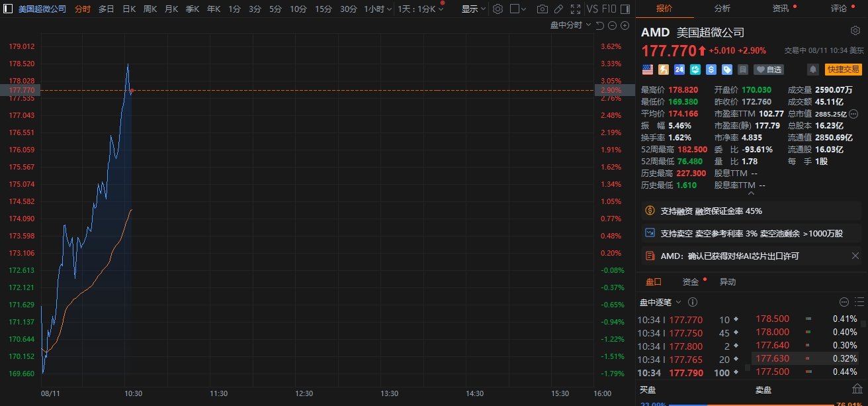This screenshot has width=868, height=406.
Task: Open more options ellipsis in order book
Action: 844,302
